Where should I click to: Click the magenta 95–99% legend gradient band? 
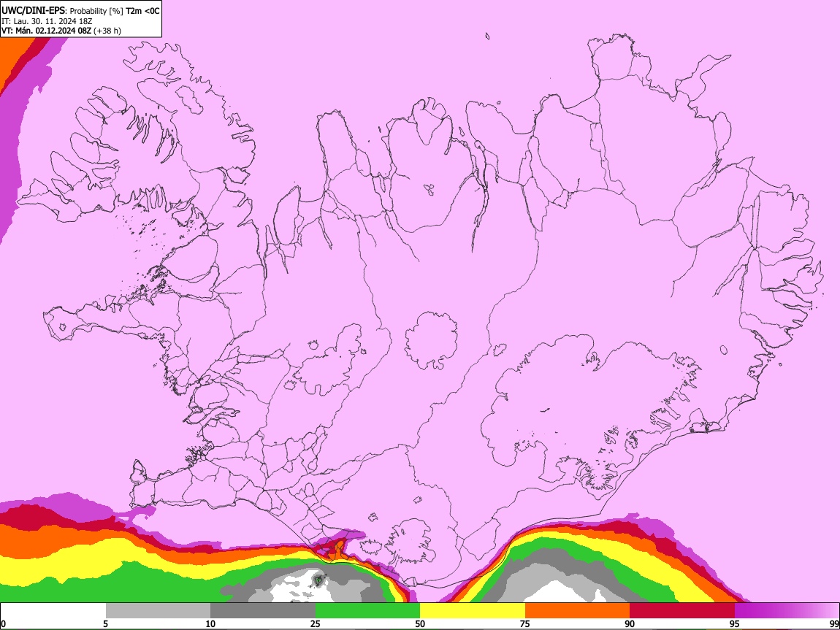(787, 611)
